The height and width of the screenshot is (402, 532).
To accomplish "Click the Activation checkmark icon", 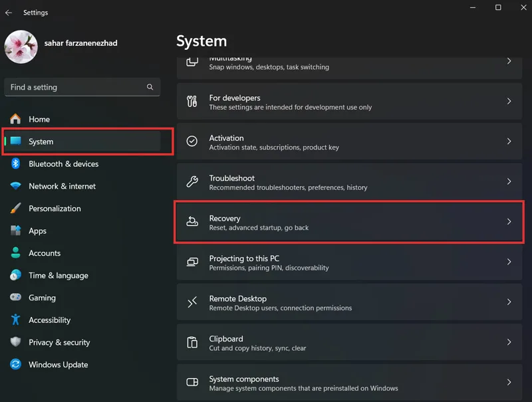I will tap(192, 141).
